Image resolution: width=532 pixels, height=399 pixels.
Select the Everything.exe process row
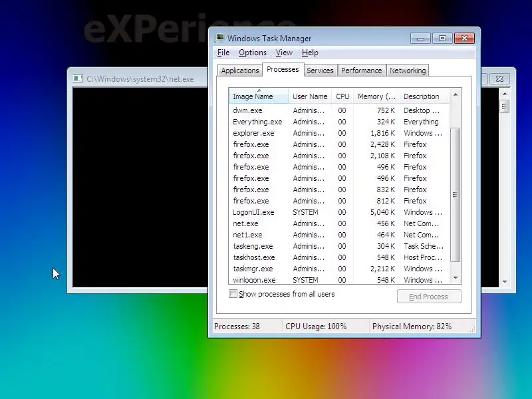pyautogui.click(x=339, y=122)
